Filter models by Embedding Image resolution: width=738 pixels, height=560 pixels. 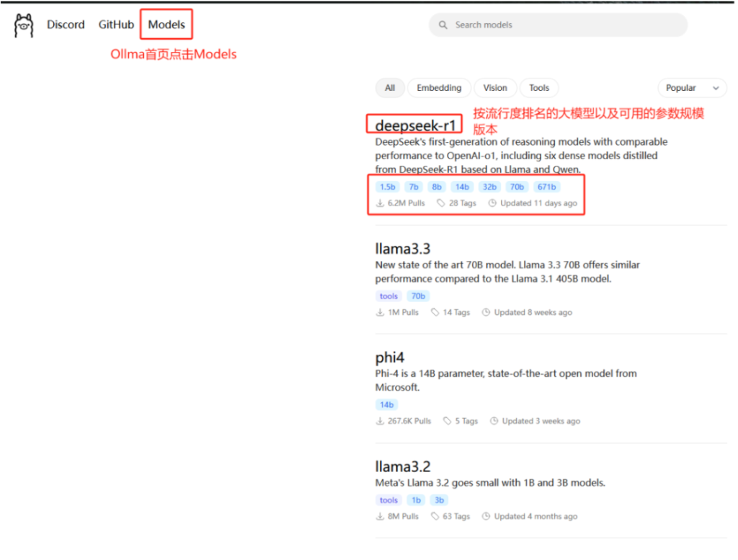point(439,88)
